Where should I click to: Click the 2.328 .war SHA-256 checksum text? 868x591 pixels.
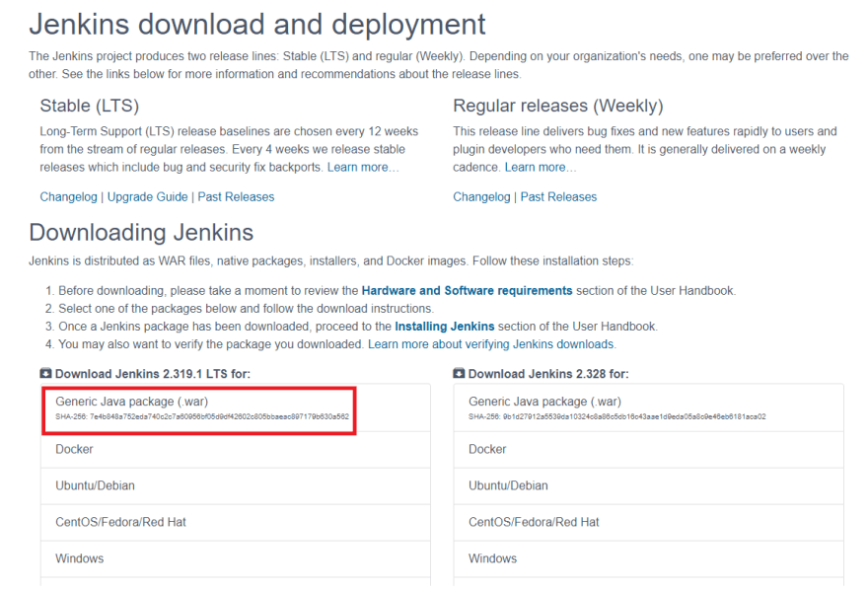point(616,416)
